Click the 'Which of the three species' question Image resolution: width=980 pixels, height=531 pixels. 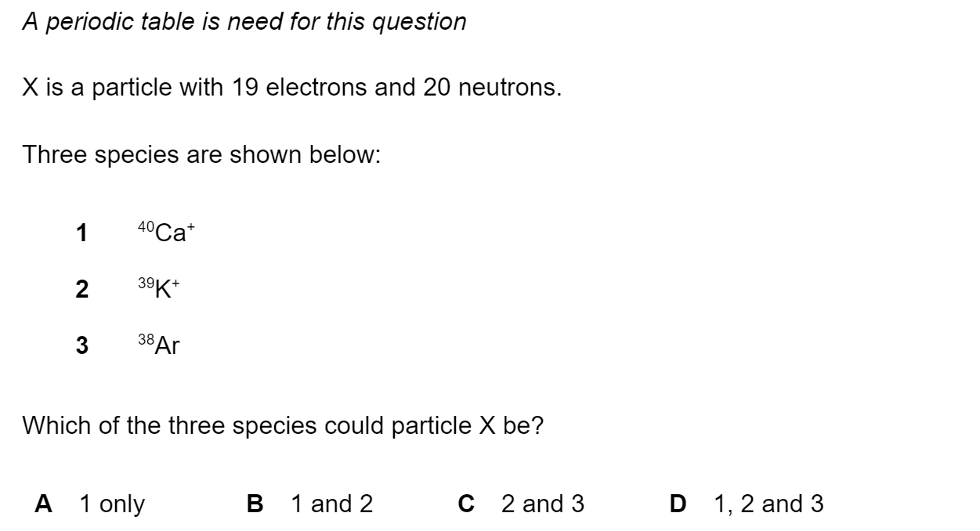(x=283, y=425)
